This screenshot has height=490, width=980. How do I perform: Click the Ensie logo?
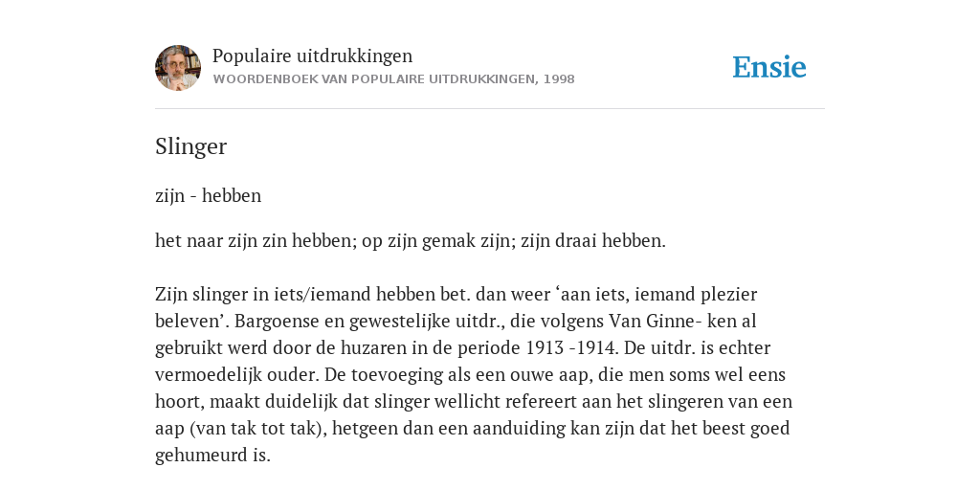pyautogui.click(x=769, y=68)
